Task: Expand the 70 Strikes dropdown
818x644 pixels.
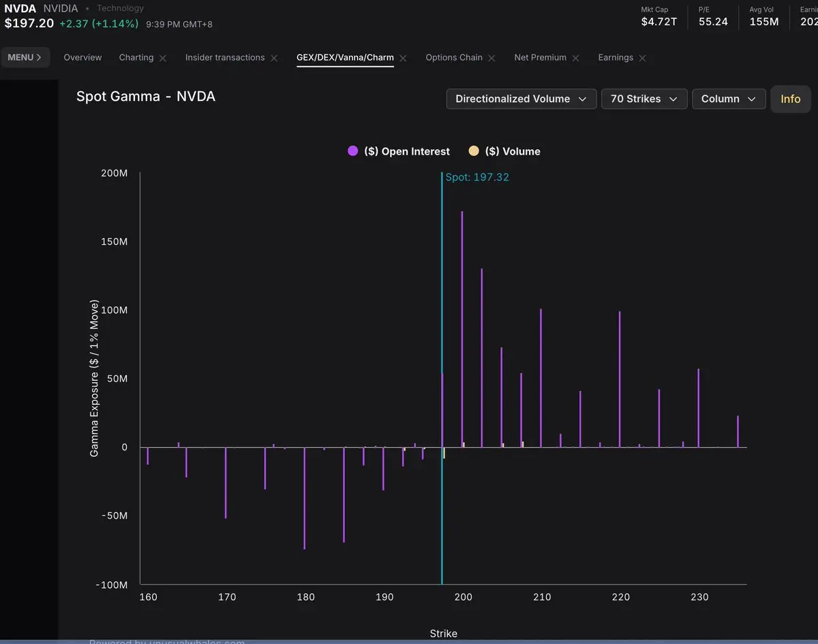Action: (x=643, y=99)
